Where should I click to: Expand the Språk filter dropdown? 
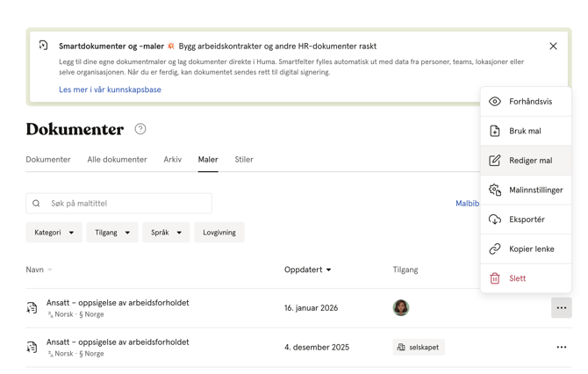(166, 232)
